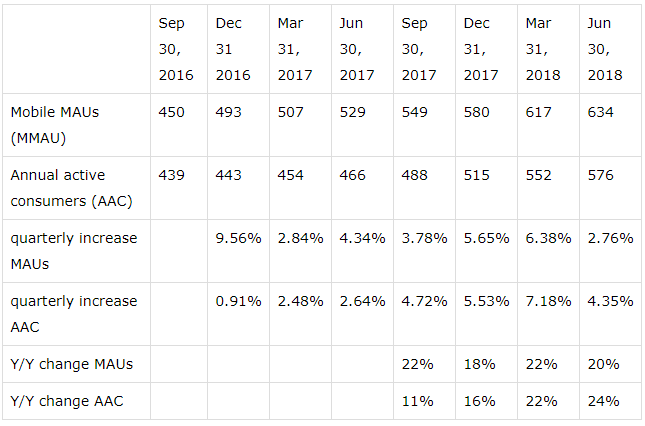Click the quarterly increase MAUs row label
Screen dimensions: 645x426
73,250
